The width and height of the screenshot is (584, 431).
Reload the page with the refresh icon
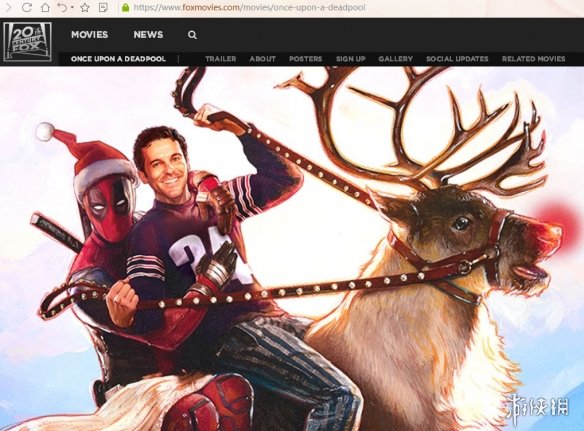[x=27, y=7]
